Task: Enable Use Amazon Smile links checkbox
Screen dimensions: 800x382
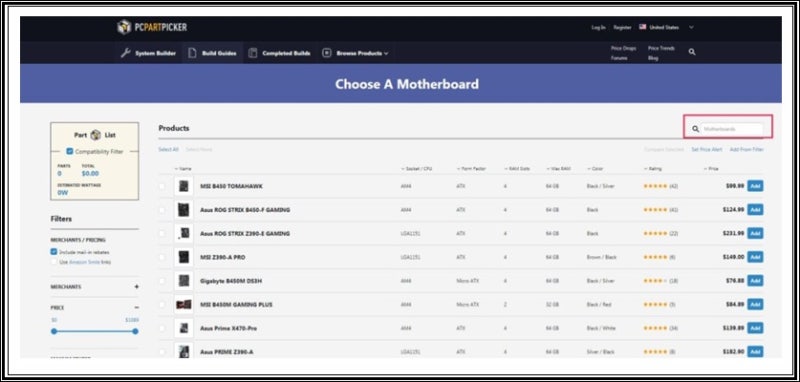Action: [54, 262]
